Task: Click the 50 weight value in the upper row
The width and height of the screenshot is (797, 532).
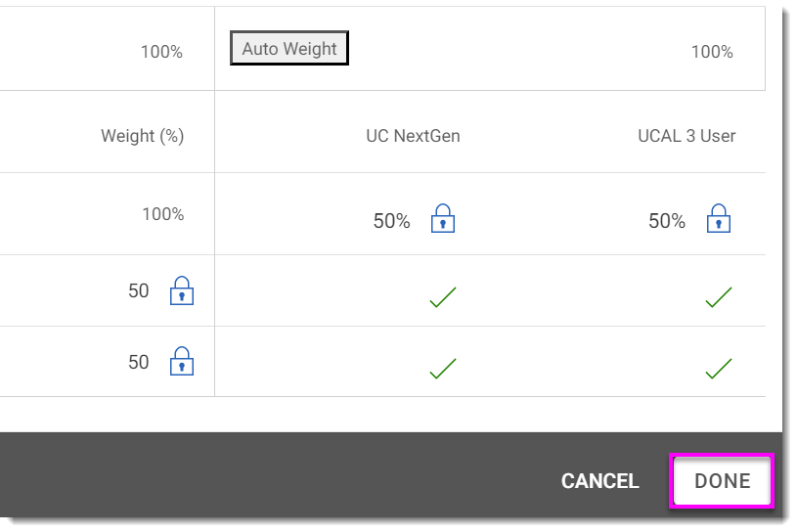Action: click(x=139, y=290)
